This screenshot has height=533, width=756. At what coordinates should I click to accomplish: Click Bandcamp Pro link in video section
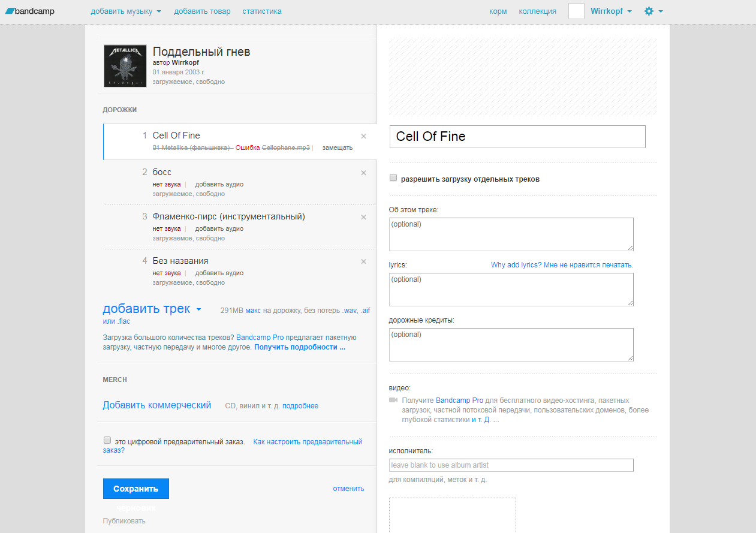(x=459, y=400)
